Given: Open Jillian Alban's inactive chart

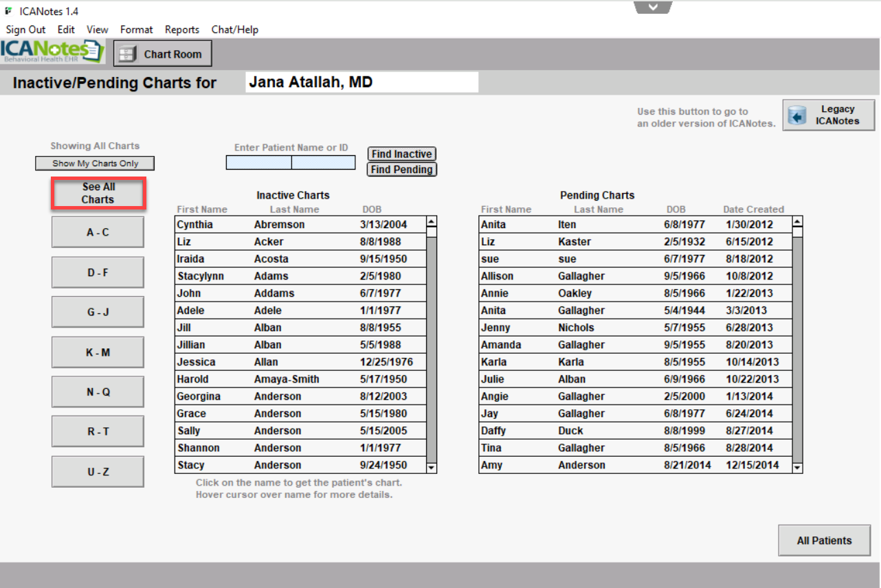Looking at the screenshot, I should [x=300, y=345].
